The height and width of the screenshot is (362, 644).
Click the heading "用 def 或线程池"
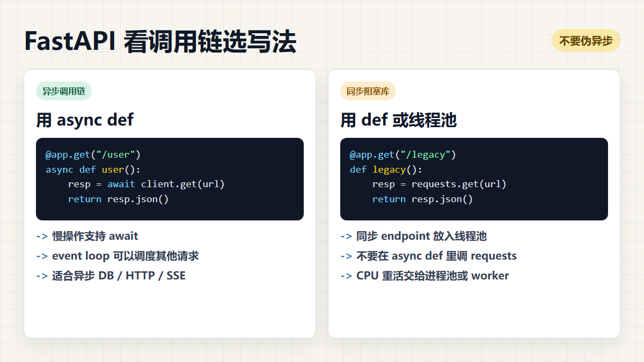click(398, 119)
